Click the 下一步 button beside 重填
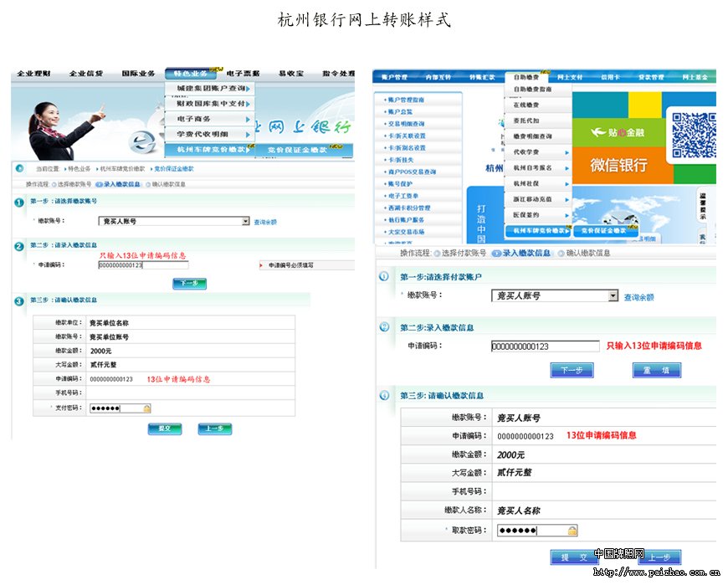This screenshot has height=585, width=728. point(572,371)
